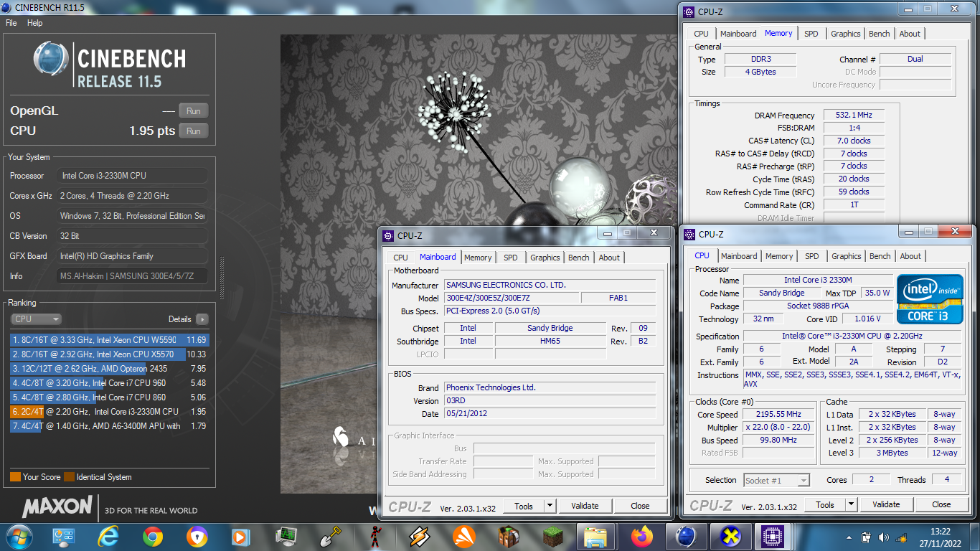Open Bench tab in CPU-Z processor window
980x551 pixels.
tap(880, 256)
